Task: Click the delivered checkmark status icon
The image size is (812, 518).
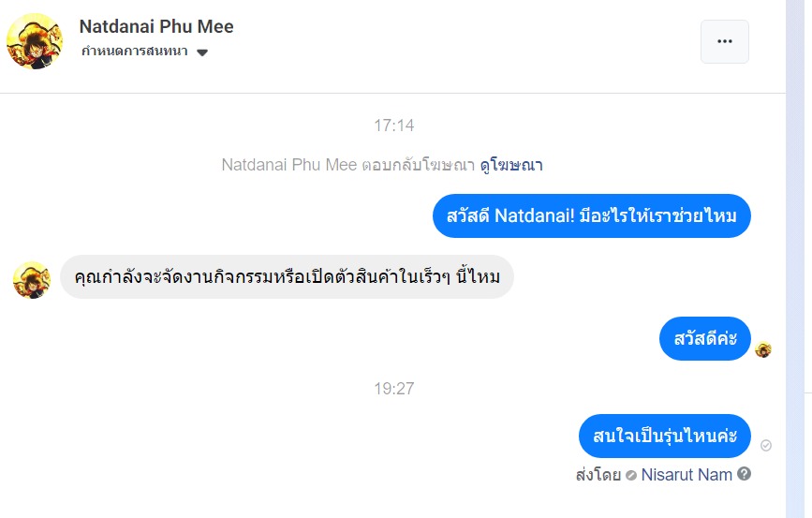Action: [x=766, y=445]
